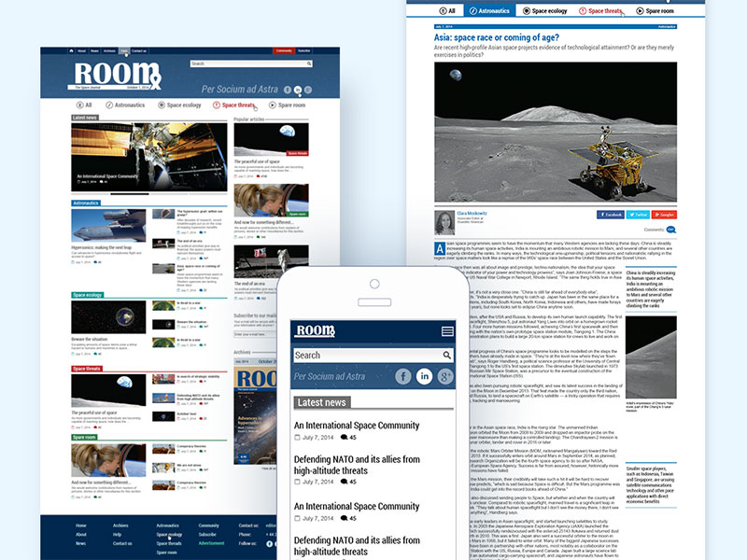Click the comments speech-bubble icon on the article

[x=671, y=230]
